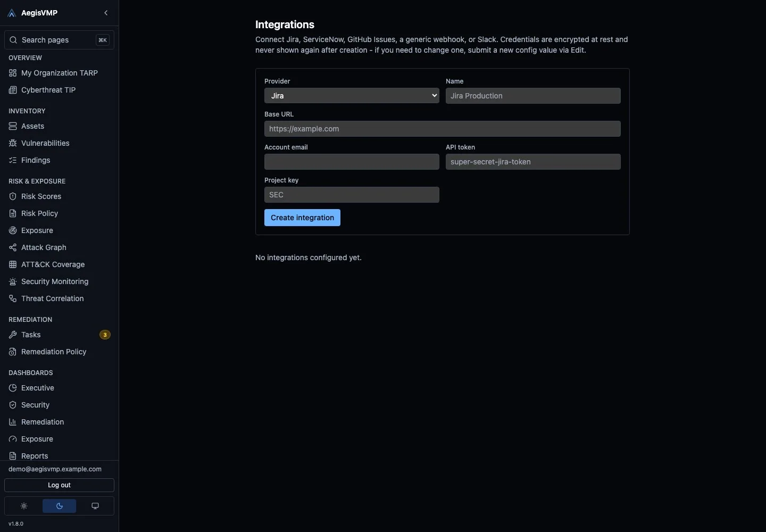
Task: Open Security Monitoring page
Action: [x=59, y=281]
